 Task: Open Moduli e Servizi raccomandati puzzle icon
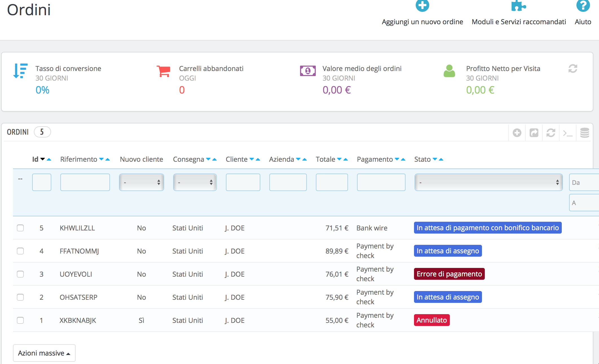tap(518, 6)
